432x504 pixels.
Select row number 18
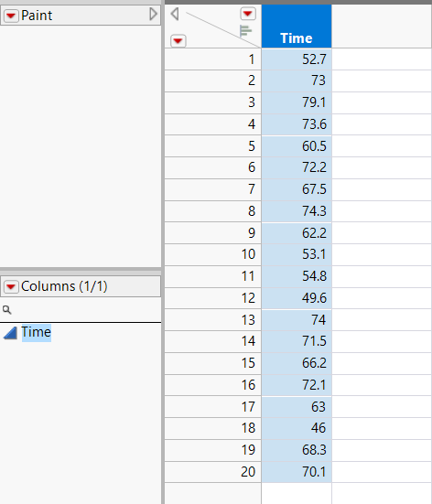click(x=212, y=428)
